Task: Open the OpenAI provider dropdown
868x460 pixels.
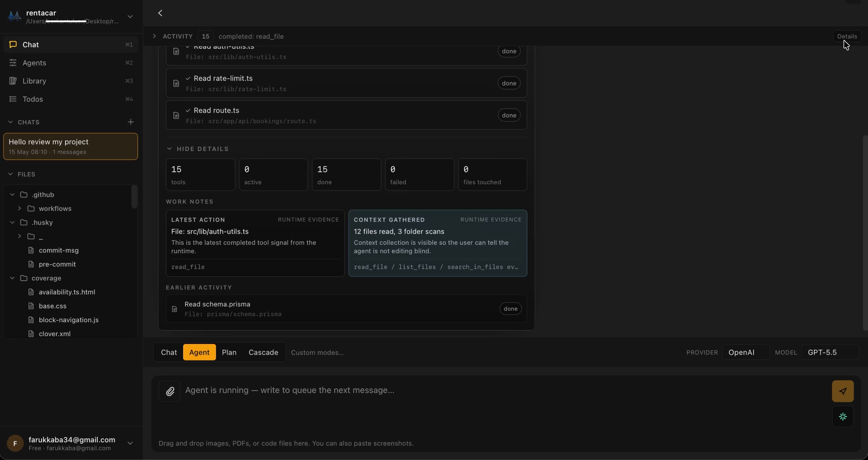Action: pyautogui.click(x=746, y=352)
